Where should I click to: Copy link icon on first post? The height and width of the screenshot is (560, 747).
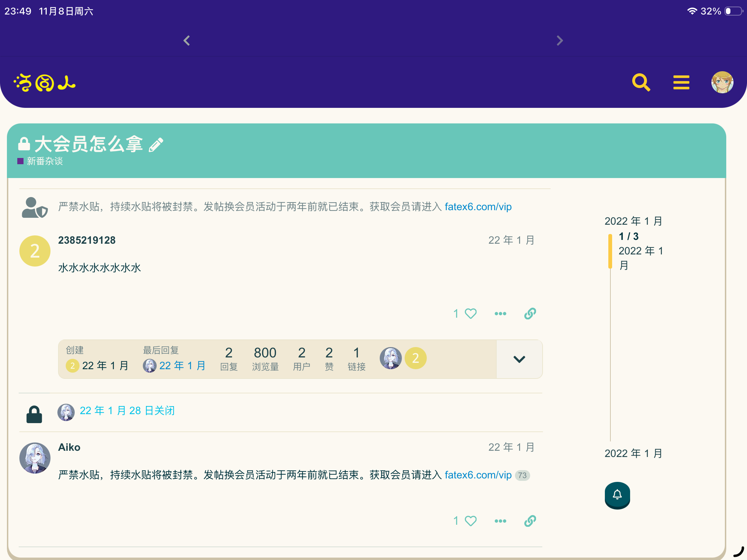[530, 314]
